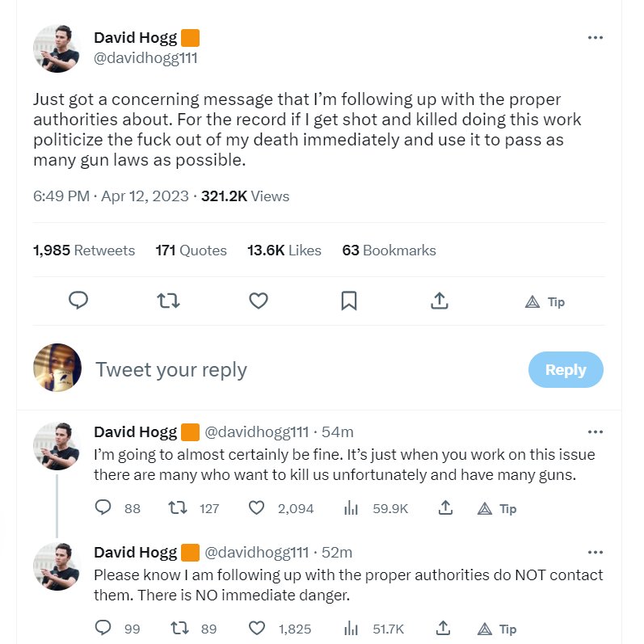Open David Hogg's profile picture at top
The image size is (644, 644).
tap(57, 48)
